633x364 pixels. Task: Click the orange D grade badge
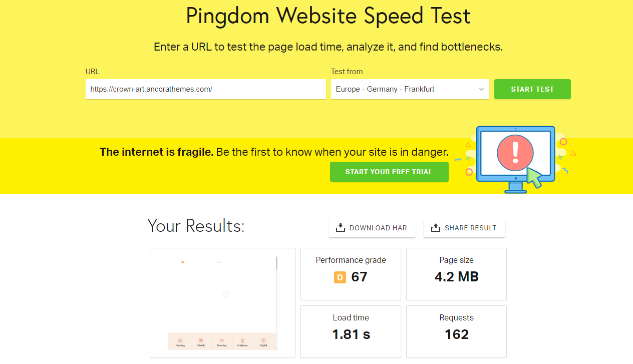[340, 277]
